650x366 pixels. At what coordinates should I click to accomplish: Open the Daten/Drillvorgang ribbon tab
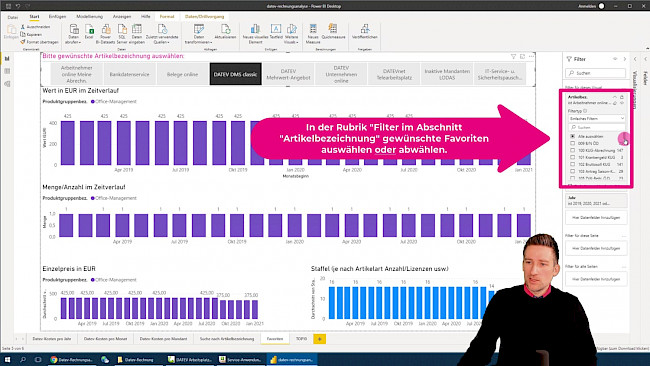pyautogui.click(x=204, y=17)
